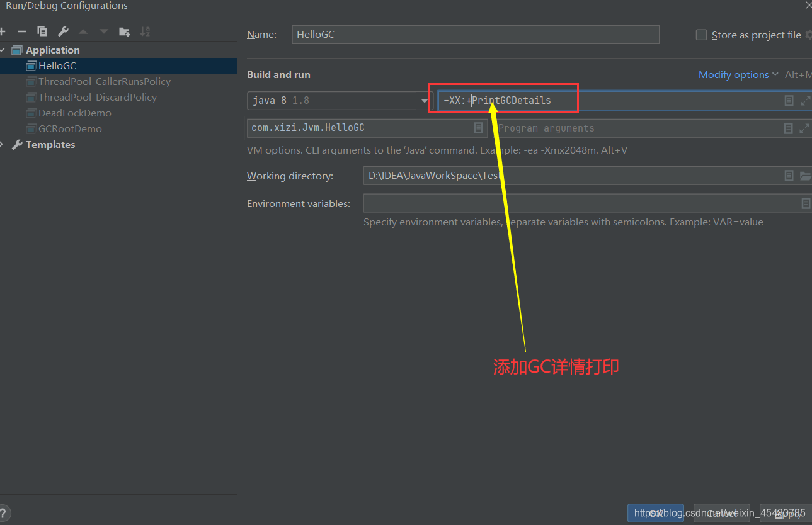Open Modify options dropdown
Screen dimensions: 812x525
click(x=738, y=74)
